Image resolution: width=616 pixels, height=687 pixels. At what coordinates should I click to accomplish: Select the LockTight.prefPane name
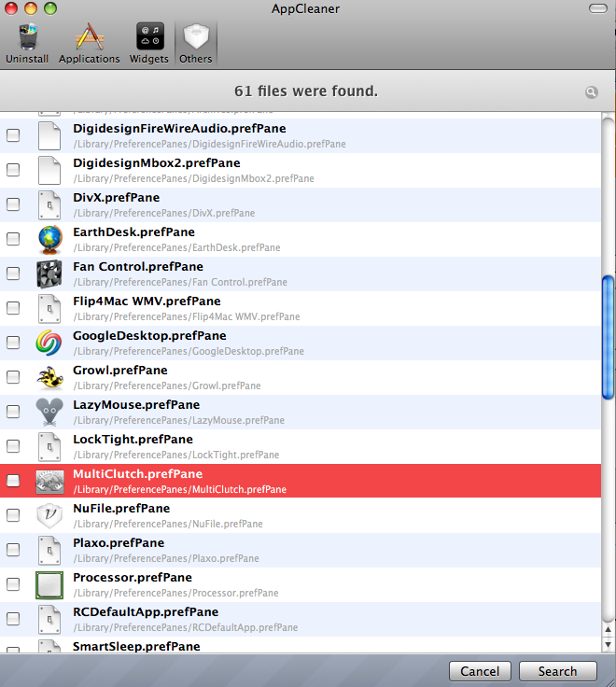(133, 440)
